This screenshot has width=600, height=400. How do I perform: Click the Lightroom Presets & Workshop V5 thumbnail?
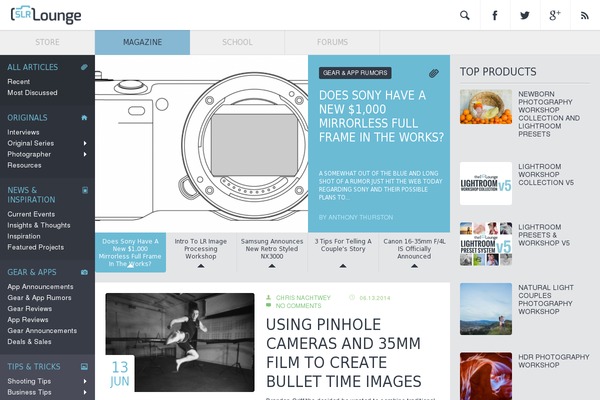[x=486, y=244]
